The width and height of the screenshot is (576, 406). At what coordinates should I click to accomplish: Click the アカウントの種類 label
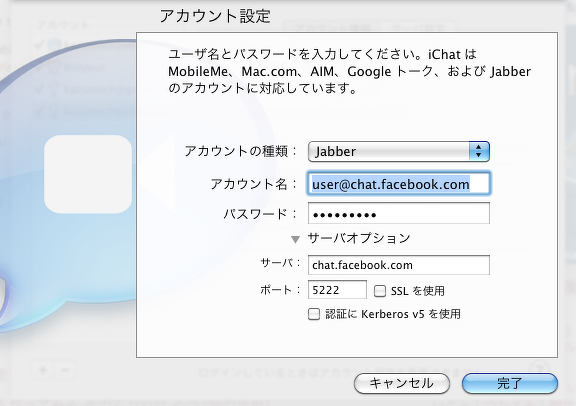point(241,151)
